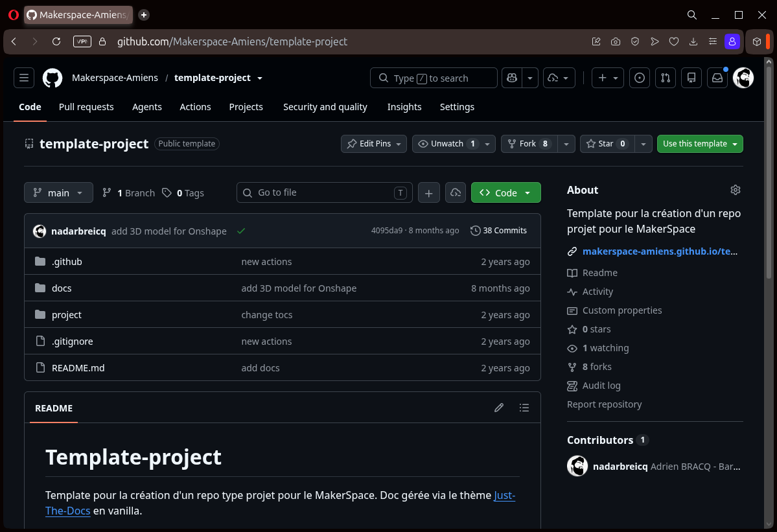Show README outline list icon
The width and height of the screenshot is (777, 532).
pyautogui.click(x=524, y=408)
